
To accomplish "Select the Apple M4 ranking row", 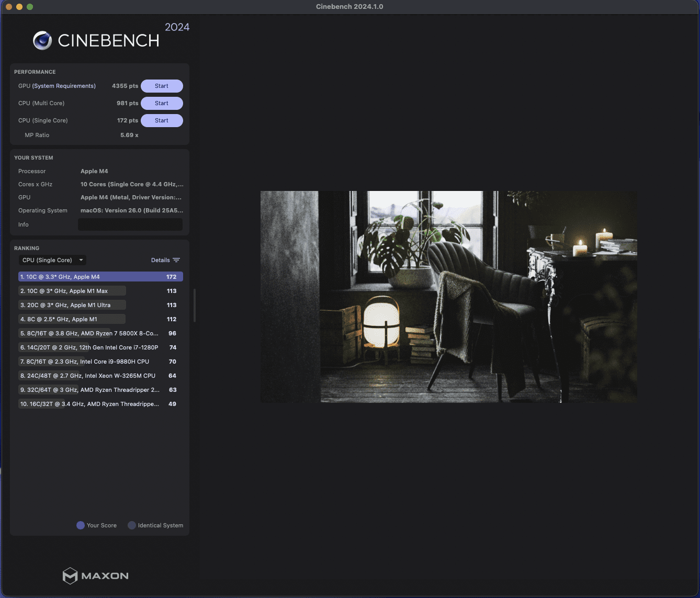I will point(100,277).
